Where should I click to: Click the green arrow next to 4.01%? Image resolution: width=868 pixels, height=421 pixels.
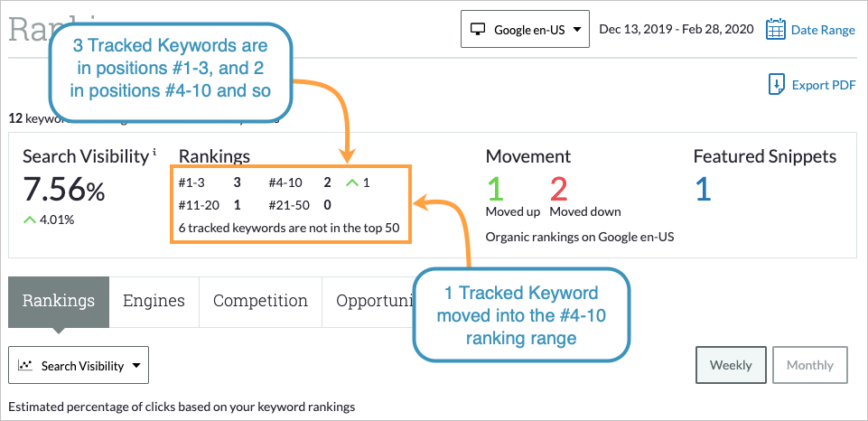click(29, 220)
